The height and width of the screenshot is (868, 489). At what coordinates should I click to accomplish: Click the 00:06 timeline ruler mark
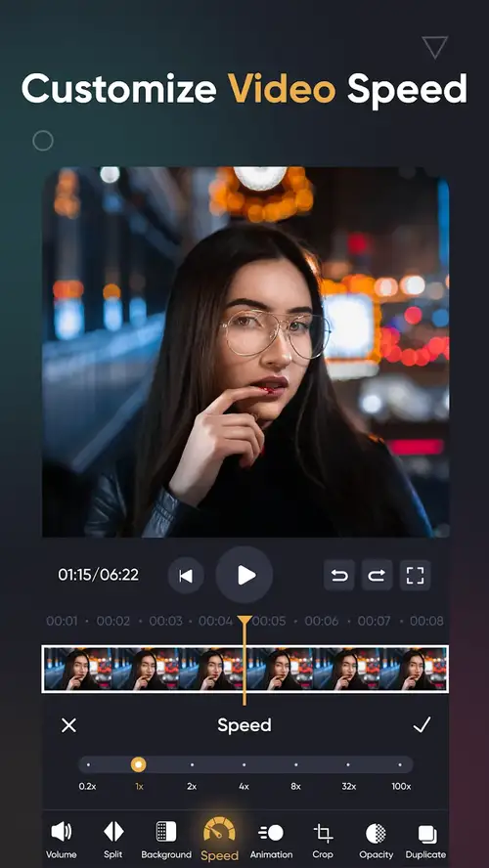click(x=321, y=621)
